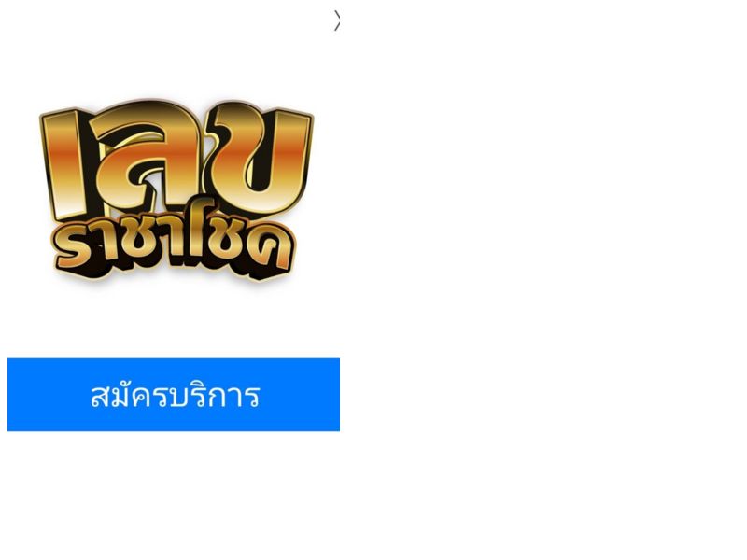
Task: Close the popup with the top X icon
Action: click(x=337, y=21)
